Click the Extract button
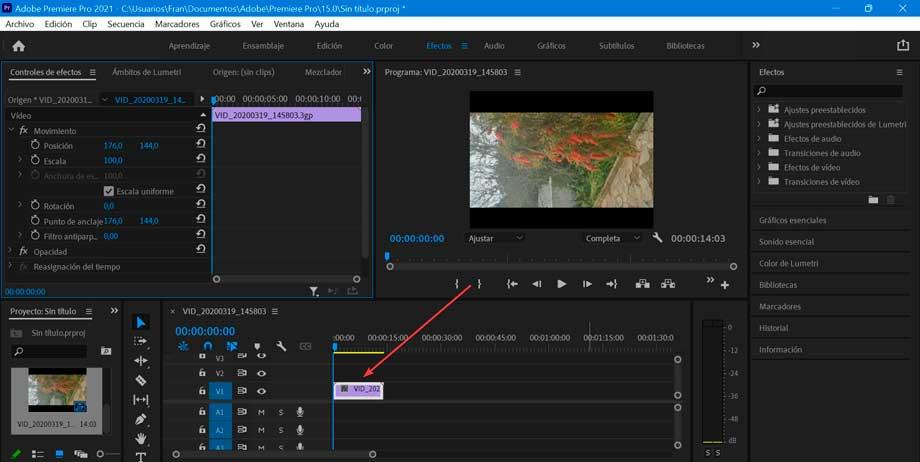920x462 pixels. (x=668, y=284)
